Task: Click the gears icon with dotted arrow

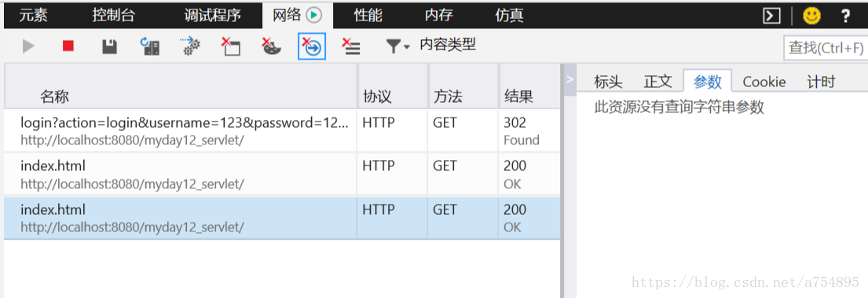Action: click(191, 46)
